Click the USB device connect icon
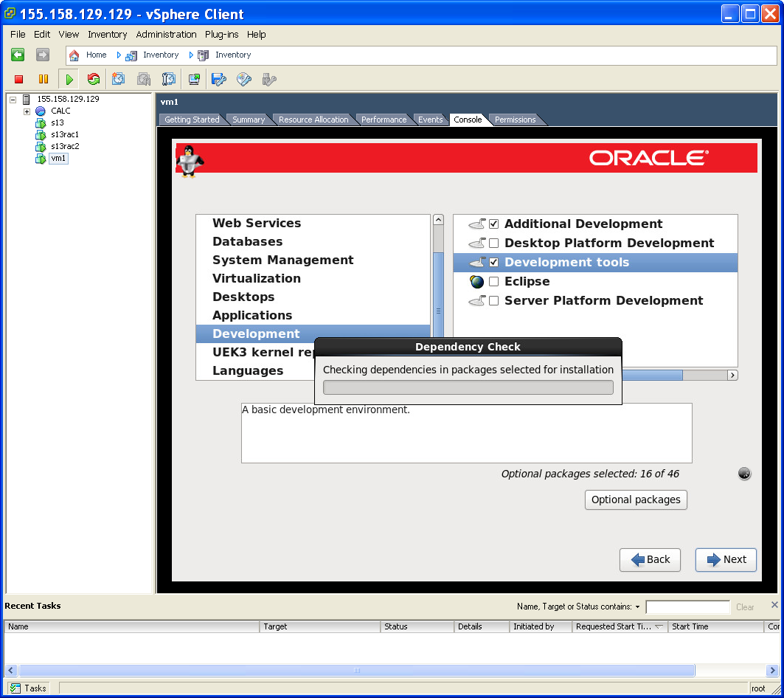The width and height of the screenshot is (784, 698). tap(269, 79)
